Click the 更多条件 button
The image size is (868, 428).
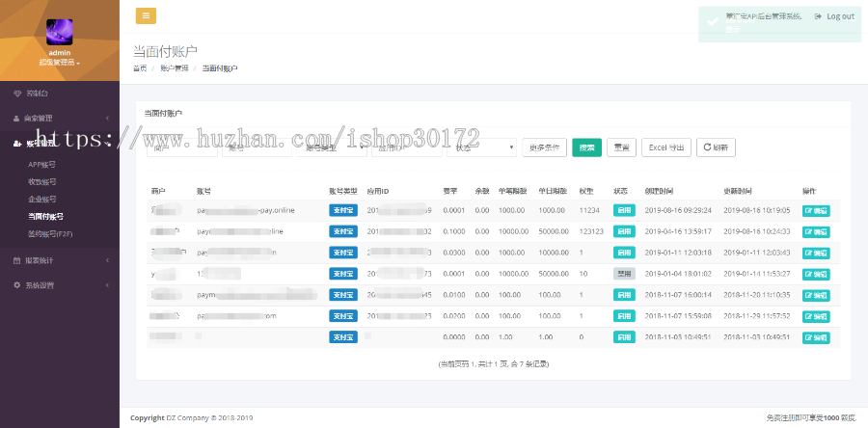pos(545,147)
